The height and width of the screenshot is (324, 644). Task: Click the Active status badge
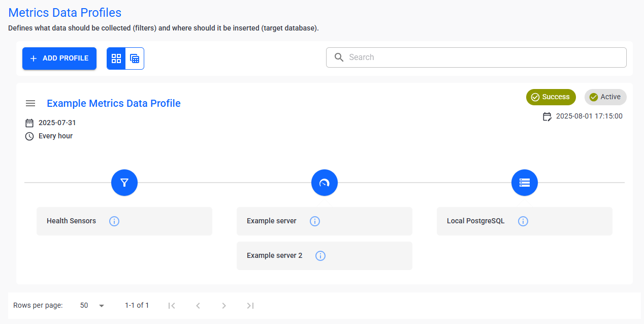click(605, 97)
